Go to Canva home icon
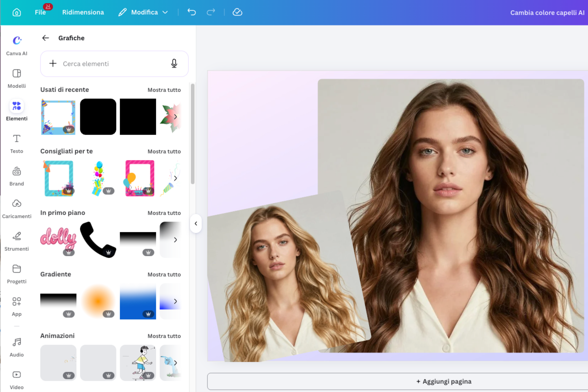 coord(16,12)
